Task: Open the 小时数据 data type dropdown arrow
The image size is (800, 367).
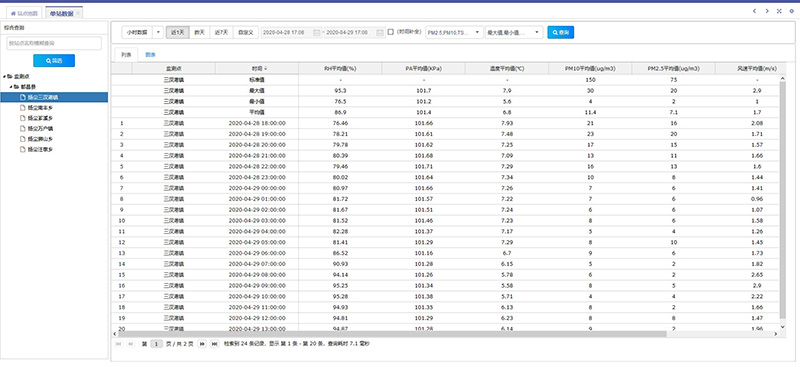Action: (158, 32)
